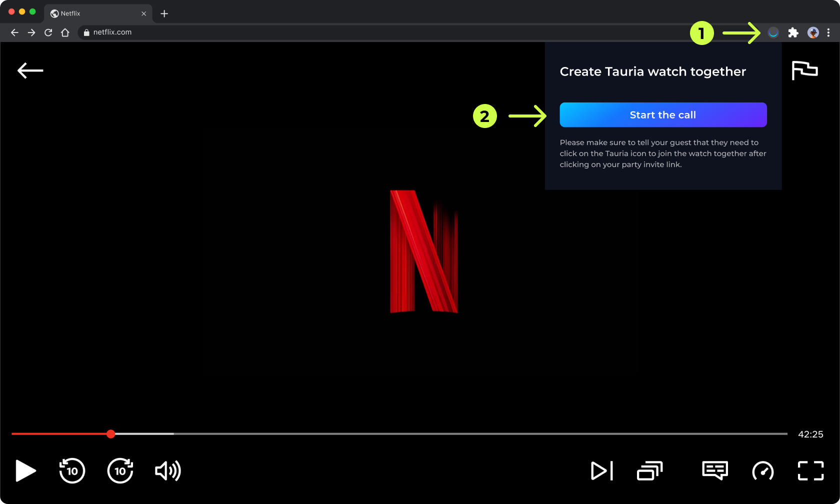
Task: Open a new browser tab
Action: tap(164, 13)
